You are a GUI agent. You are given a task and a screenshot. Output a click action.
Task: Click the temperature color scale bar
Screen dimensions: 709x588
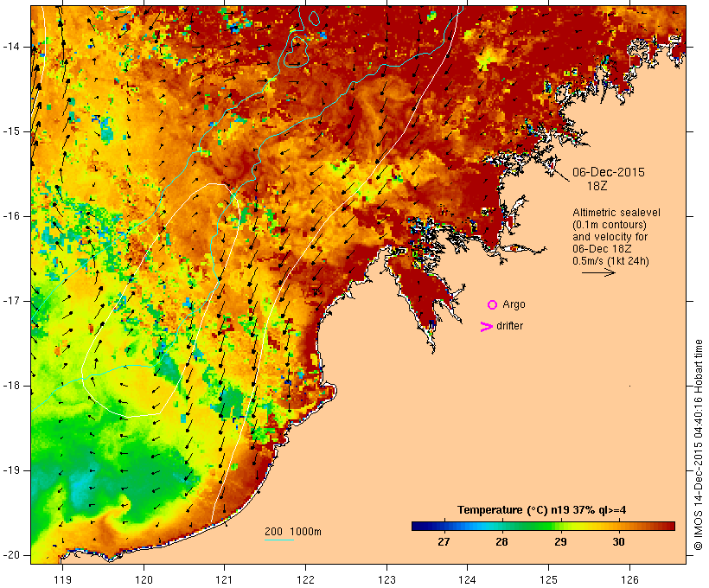543,526
